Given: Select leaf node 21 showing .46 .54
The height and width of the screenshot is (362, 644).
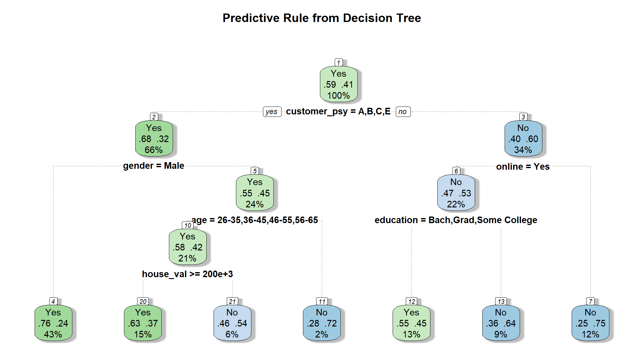Looking at the screenshot, I should [x=232, y=323].
